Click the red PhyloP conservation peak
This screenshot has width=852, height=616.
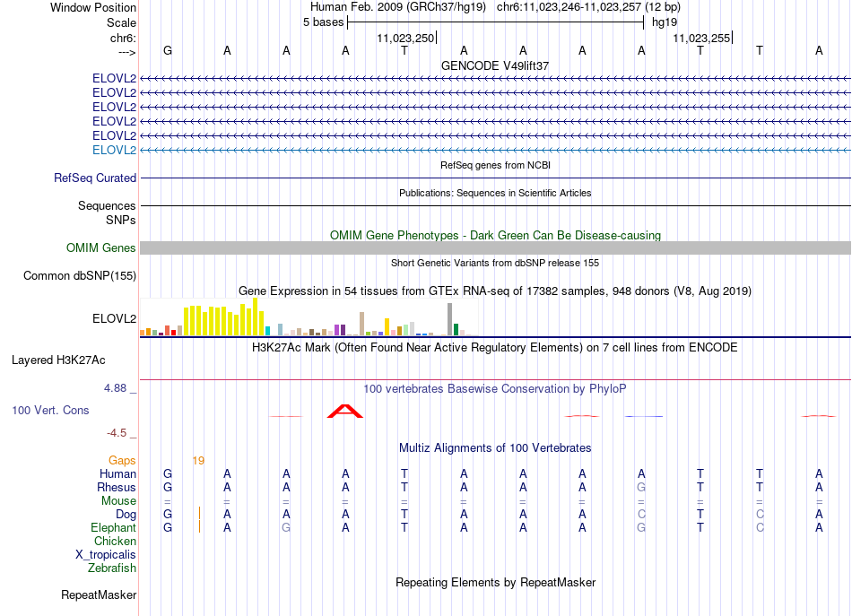pos(345,411)
